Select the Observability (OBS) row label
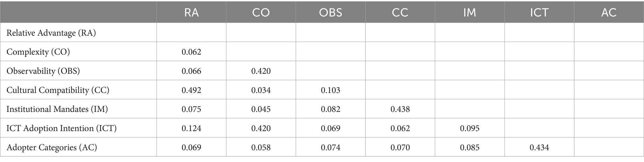The image size is (644, 162). tap(43, 71)
